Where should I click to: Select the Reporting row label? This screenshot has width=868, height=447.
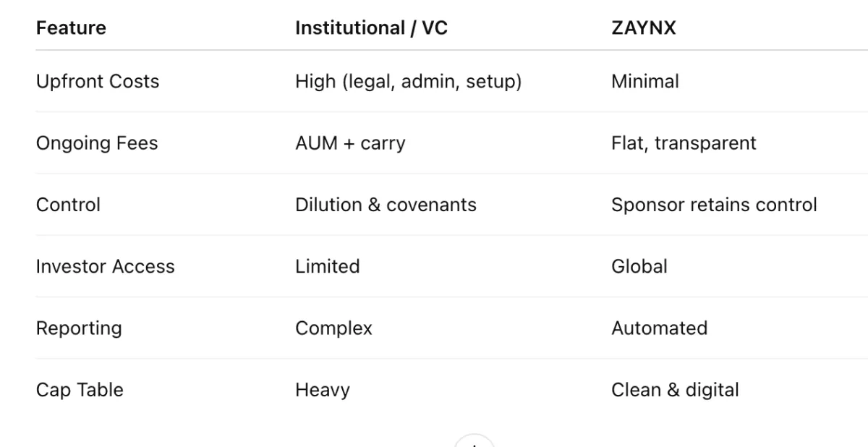(79, 328)
